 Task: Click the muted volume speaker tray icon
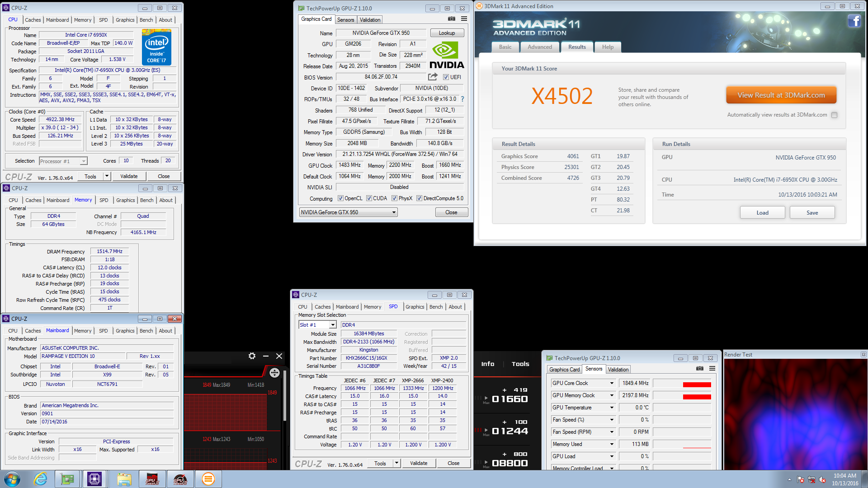coord(822,479)
